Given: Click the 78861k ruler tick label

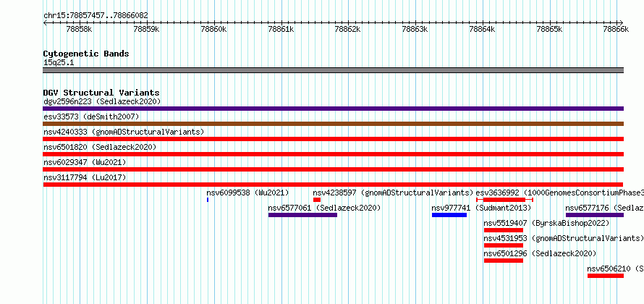Looking at the screenshot, I should 281,29.
